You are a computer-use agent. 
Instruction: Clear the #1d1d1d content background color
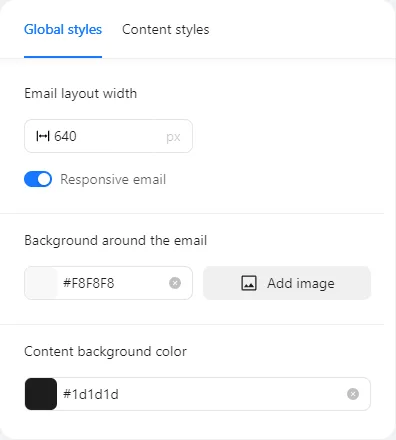click(353, 394)
